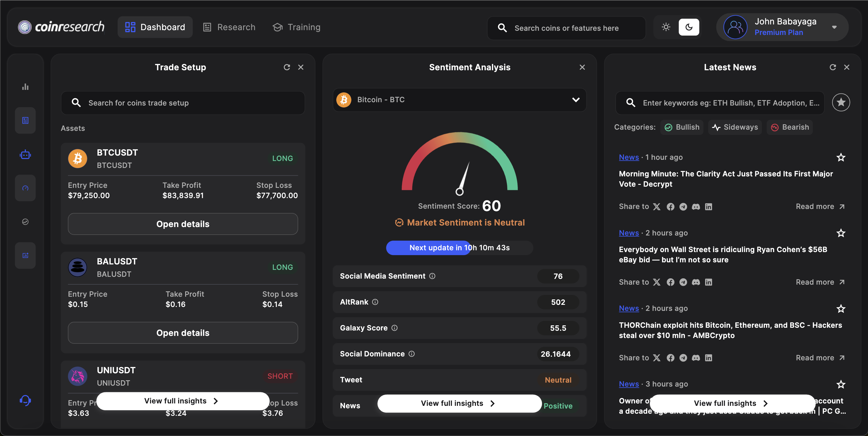Show info for Social Media Sentiment
Image resolution: width=868 pixels, height=436 pixels.
tap(432, 276)
